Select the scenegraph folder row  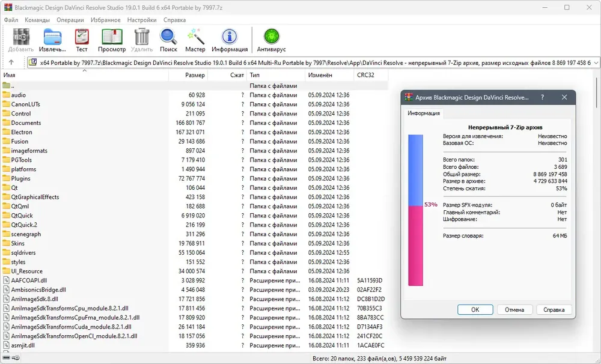195,234
